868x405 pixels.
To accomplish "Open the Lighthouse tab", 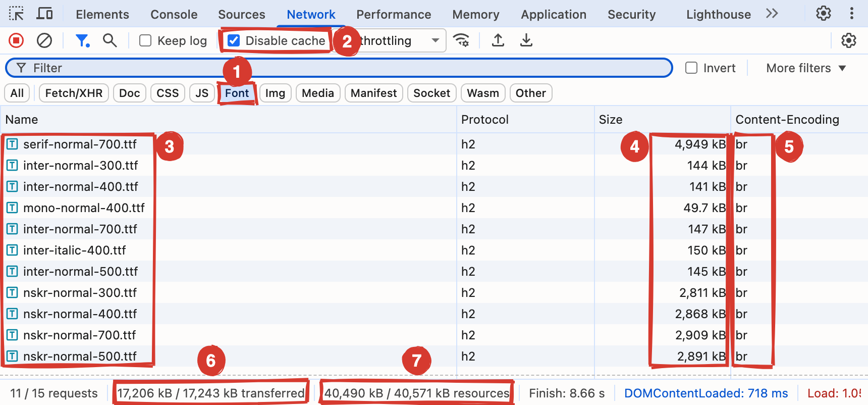I will (x=719, y=15).
